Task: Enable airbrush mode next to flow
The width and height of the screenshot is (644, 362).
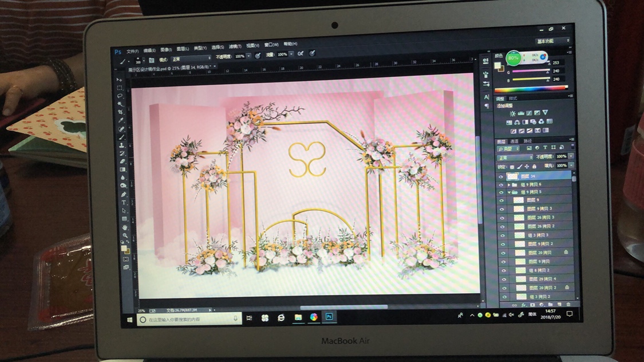Action: click(301, 54)
